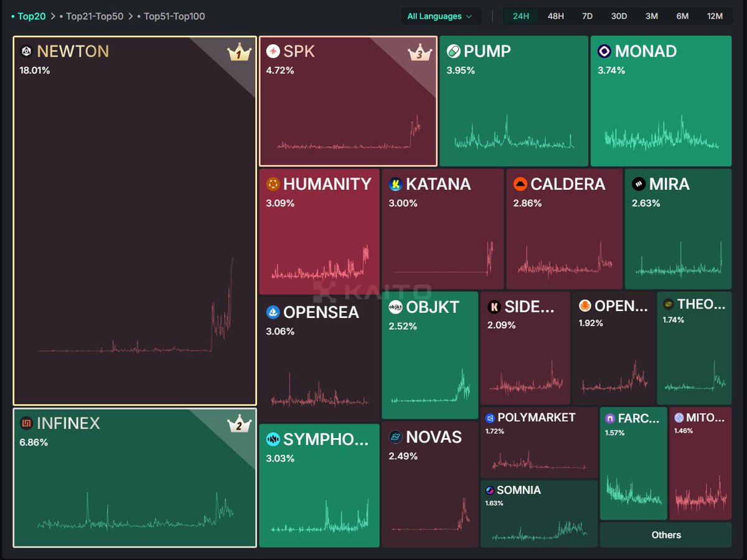Click the 6.86% INFINEX share value
Image resolution: width=747 pixels, height=560 pixels.
[x=34, y=442]
